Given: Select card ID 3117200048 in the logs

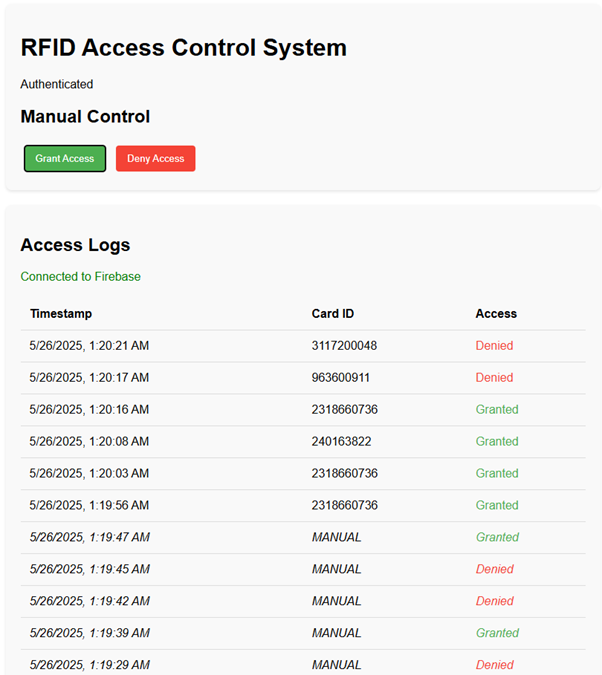Looking at the screenshot, I should (344, 346).
